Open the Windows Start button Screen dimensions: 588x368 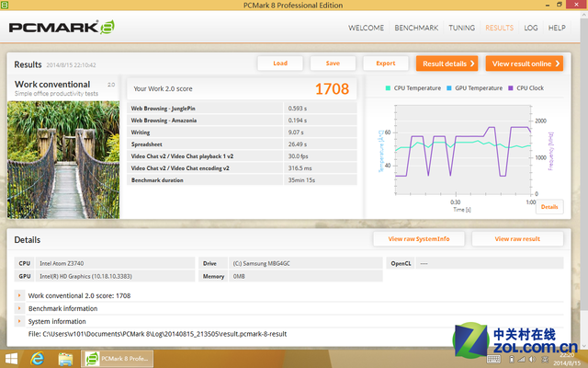click(11, 359)
